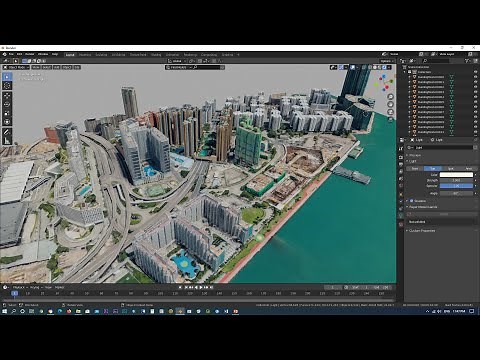Select the Transform tool
The width and height of the screenshot is (480, 360).
coord(7,122)
